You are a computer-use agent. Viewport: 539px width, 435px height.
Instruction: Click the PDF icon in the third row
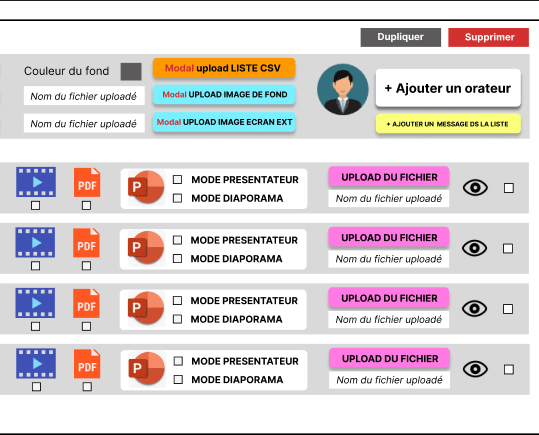click(86, 303)
